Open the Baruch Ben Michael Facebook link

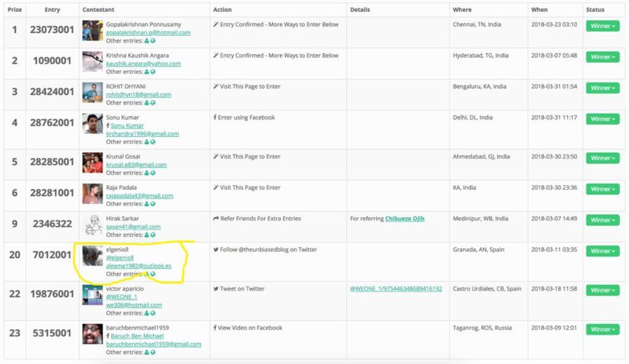pyautogui.click(x=137, y=336)
